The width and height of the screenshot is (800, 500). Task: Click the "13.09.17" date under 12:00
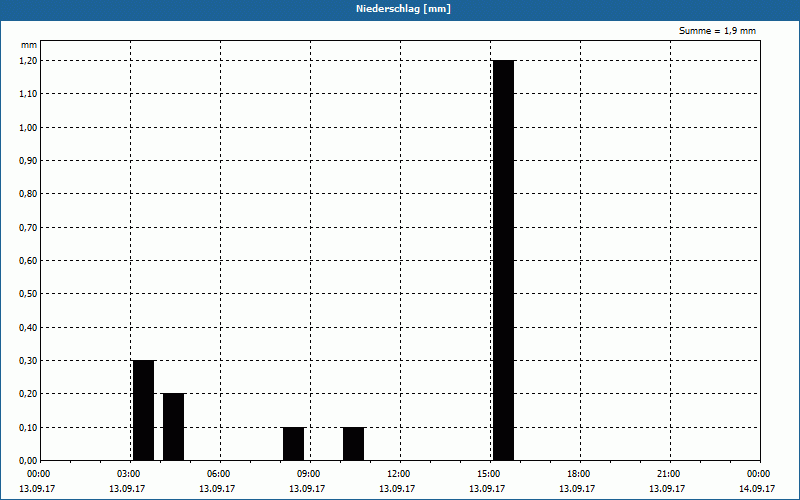(397, 489)
